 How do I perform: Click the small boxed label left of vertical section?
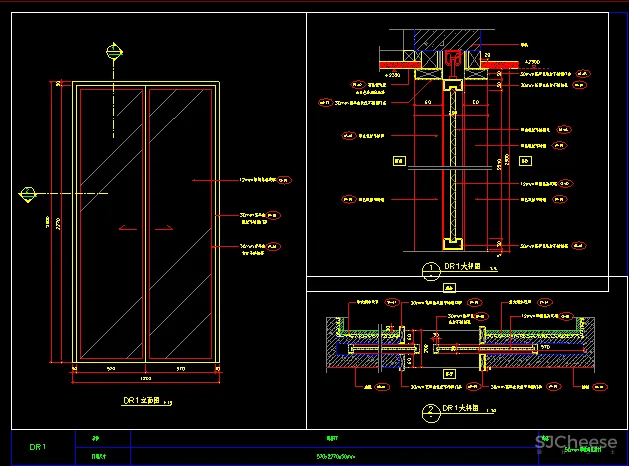click(397, 160)
